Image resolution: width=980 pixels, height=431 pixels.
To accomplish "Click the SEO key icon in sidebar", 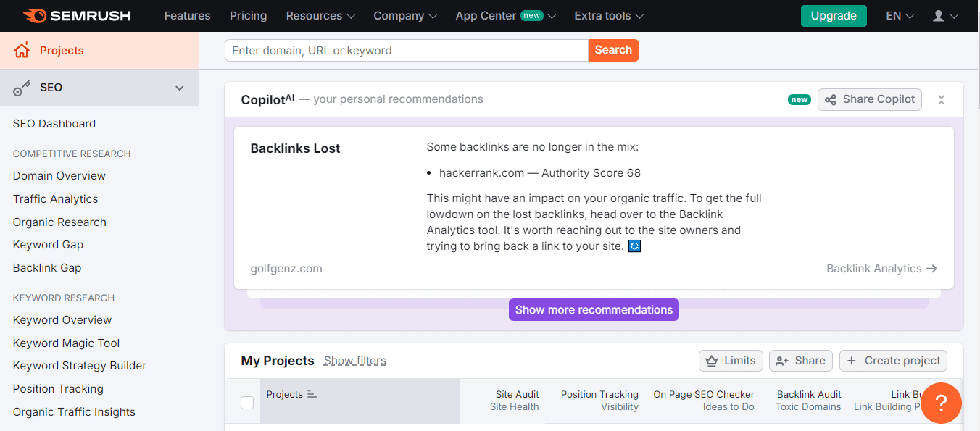I will pos(22,88).
